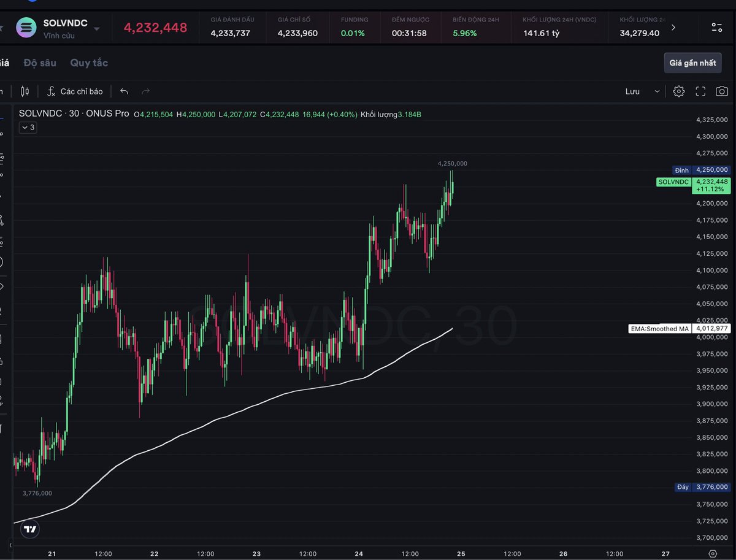Viewport: 736px width, 560px height.
Task: Click the Đỉnh 4,250,000 price label
Action: tap(702, 170)
